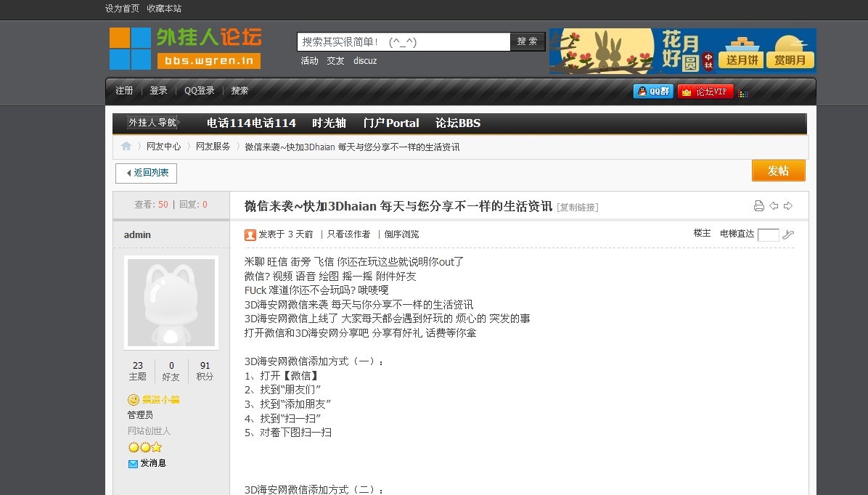Click the QQ群 penguin button
Image resolution: width=868 pixels, height=495 pixels.
(653, 91)
